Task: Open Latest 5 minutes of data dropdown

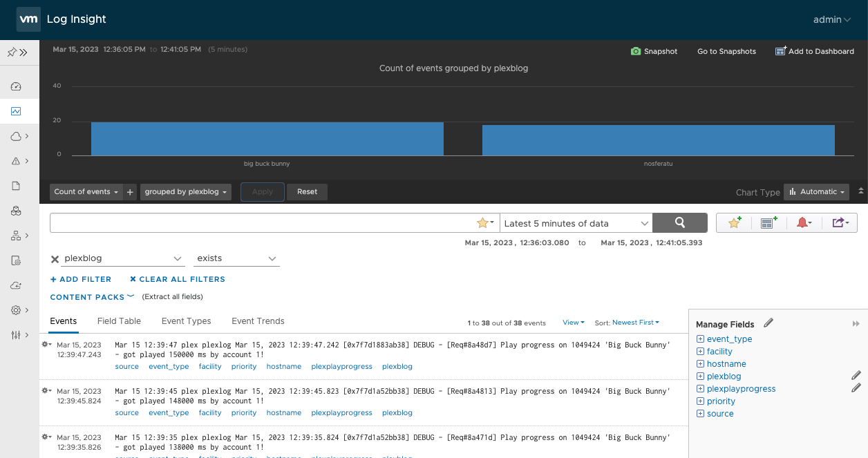Action: pyautogui.click(x=576, y=223)
